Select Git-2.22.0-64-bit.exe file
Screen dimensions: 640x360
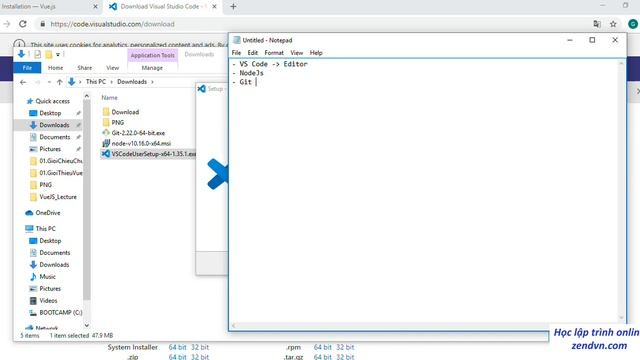(x=138, y=133)
